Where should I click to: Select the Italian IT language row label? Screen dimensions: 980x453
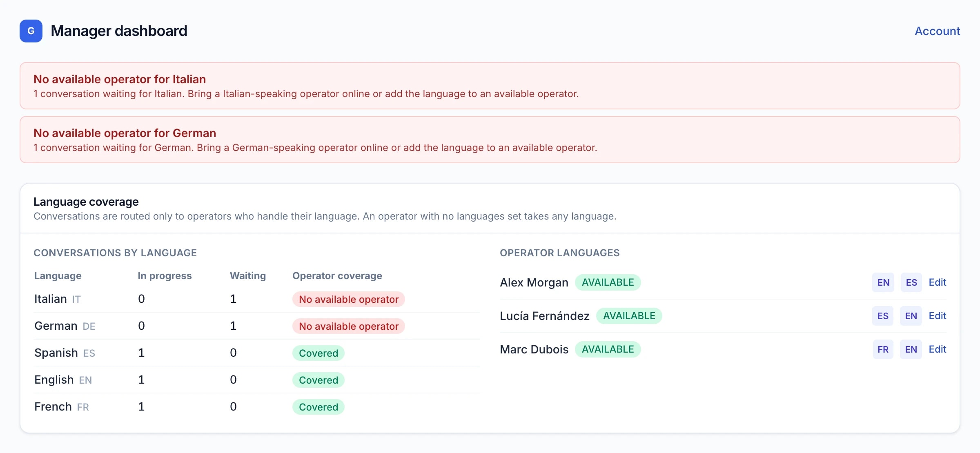pyautogui.click(x=58, y=299)
